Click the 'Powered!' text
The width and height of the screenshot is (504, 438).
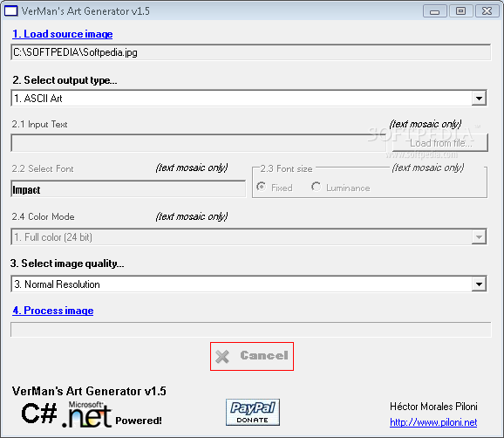(x=139, y=421)
